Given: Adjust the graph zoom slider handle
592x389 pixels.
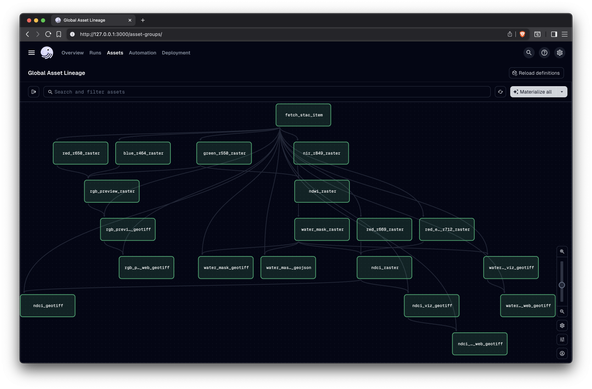Looking at the screenshot, I should [x=562, y=285].
